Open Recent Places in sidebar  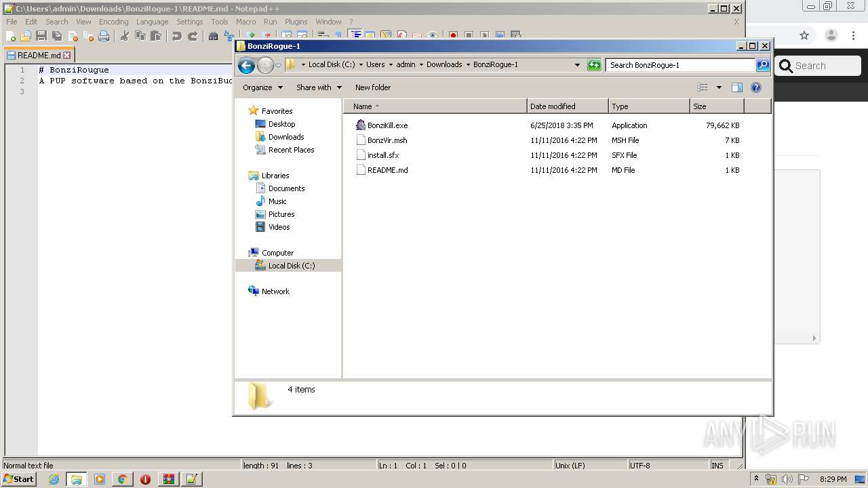[x=291, y=150]
